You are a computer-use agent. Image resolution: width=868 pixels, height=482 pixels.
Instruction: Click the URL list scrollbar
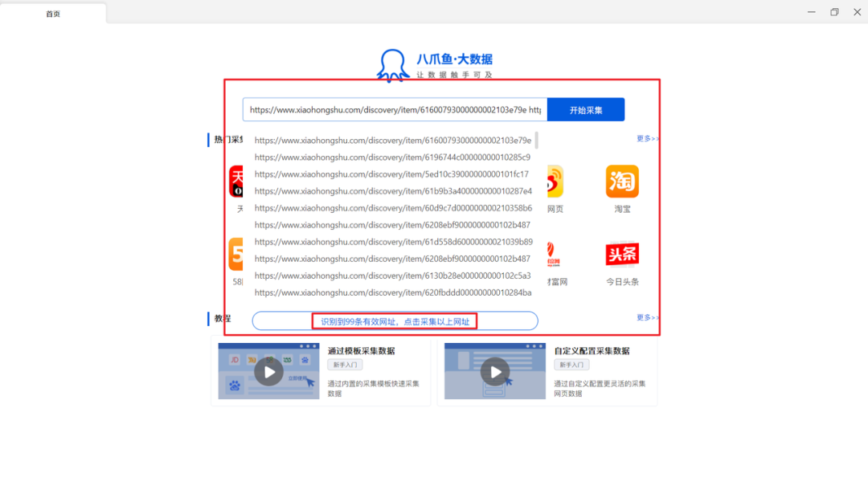pyautogui.click(x=536, y=141)
